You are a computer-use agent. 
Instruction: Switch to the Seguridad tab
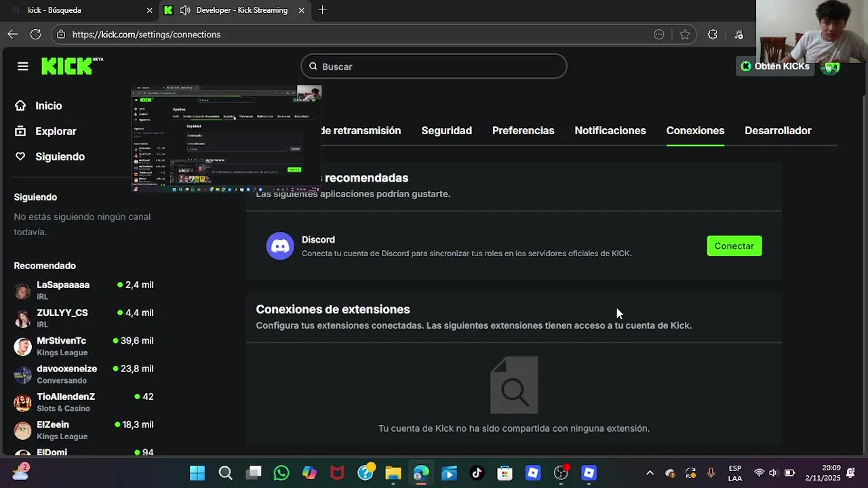tap(446, 131)
